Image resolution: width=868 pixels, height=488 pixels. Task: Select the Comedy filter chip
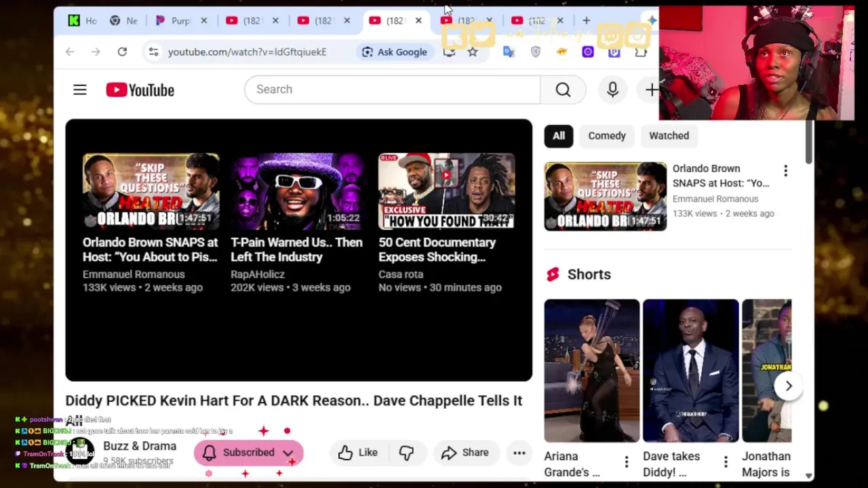[607, 136]
